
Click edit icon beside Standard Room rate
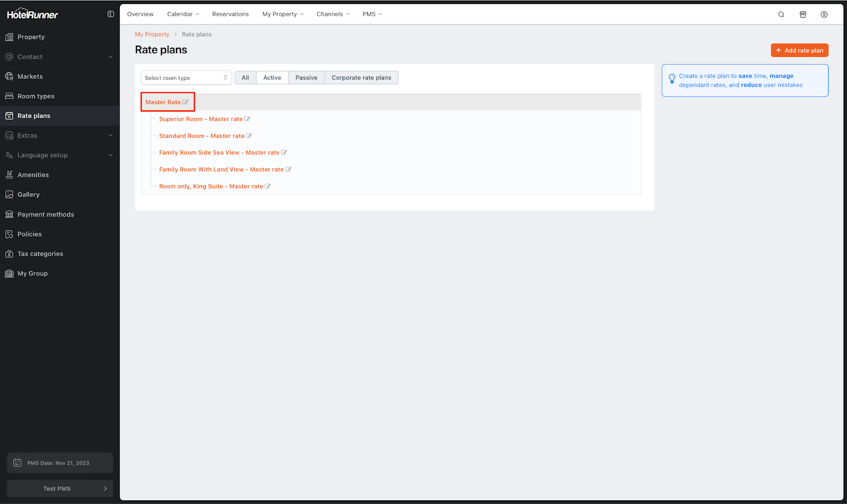point(249,136)
